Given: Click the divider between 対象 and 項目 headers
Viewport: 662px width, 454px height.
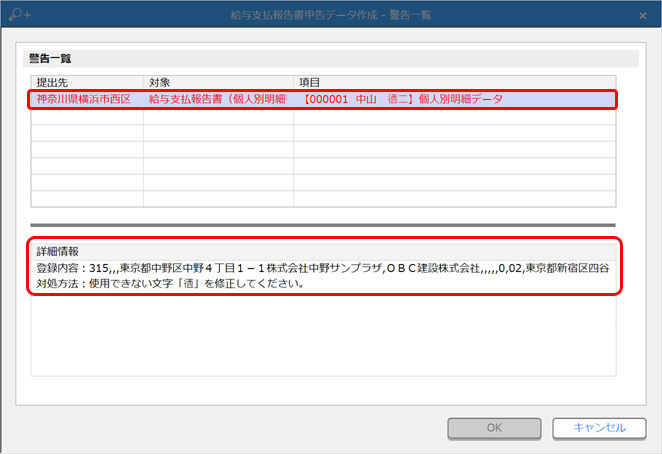Looking at the screenshot, I should pos(293,81).
